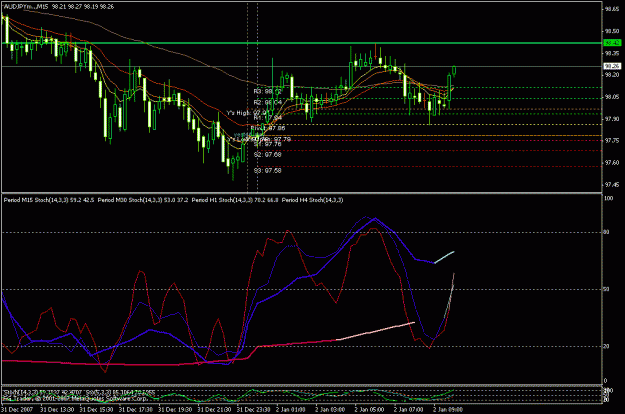Click the 2 Jan 09:00 time label
Screen dimensions: 625x414
click(x=448, y=409)
